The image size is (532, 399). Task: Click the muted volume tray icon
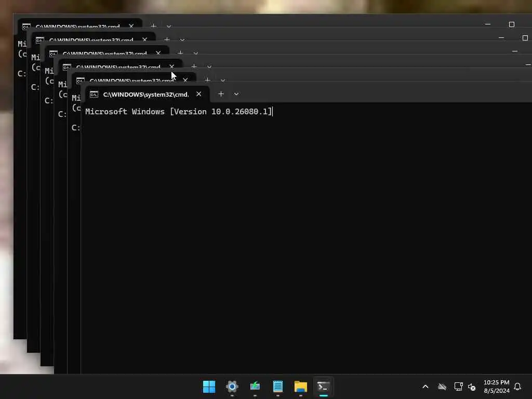(x=472, y=387)
